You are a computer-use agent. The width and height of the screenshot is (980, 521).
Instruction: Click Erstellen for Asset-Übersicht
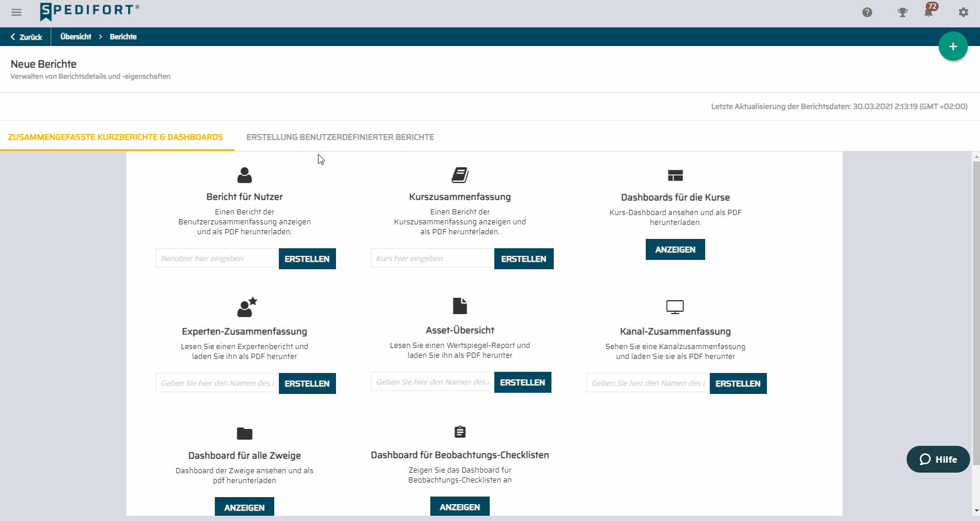(x=523, y=382)
